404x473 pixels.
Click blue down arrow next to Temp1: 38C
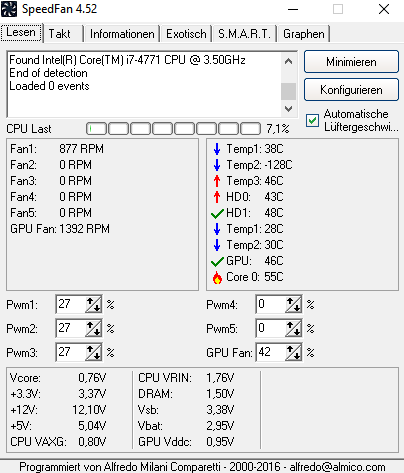click(x=217, y=149)
